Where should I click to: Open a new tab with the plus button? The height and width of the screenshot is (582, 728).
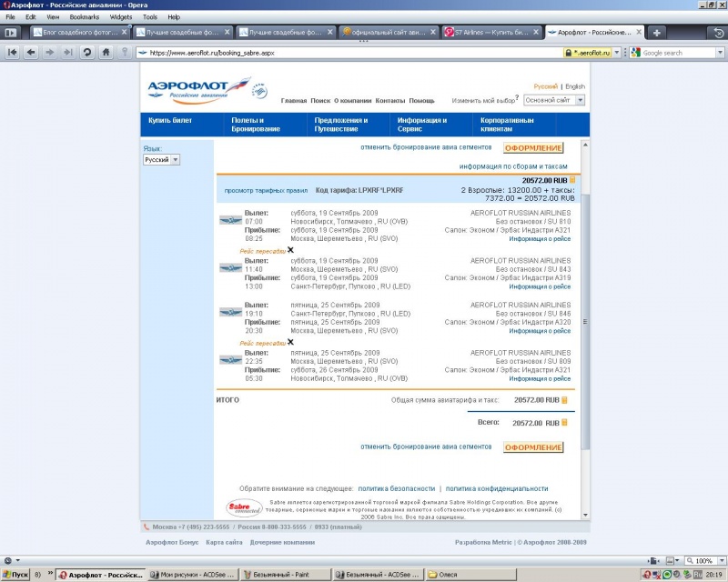657,33
